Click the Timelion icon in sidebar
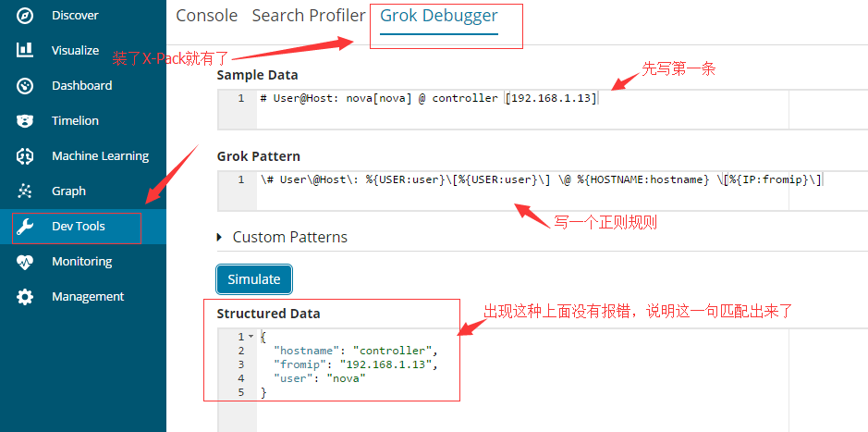The image size is (868, 432). click(x=25, y=121)
